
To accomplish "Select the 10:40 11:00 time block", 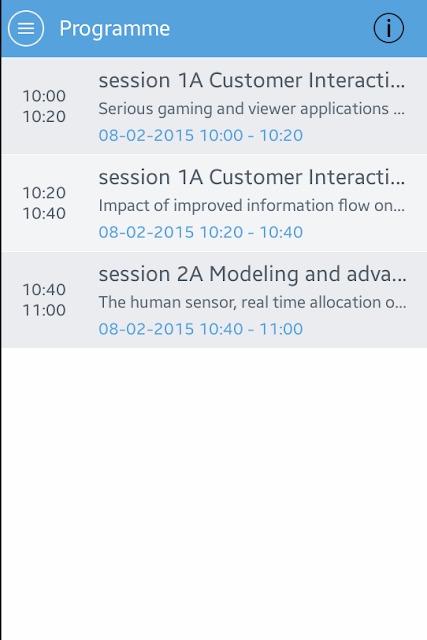I will pyautogui.click(x=44, y=300).
